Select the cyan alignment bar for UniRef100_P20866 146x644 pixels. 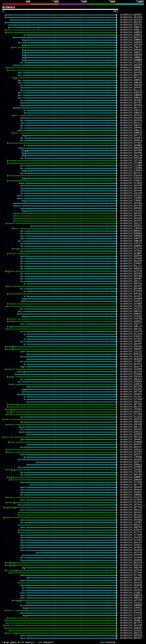[67, 374]
